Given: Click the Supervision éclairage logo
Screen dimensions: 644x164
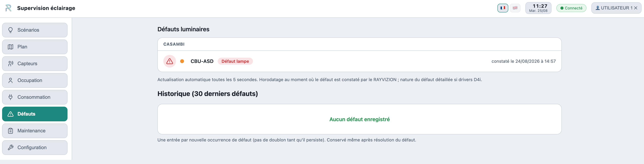Looking at the screenshot, I should pyautogui.click(x=9, y=8).
